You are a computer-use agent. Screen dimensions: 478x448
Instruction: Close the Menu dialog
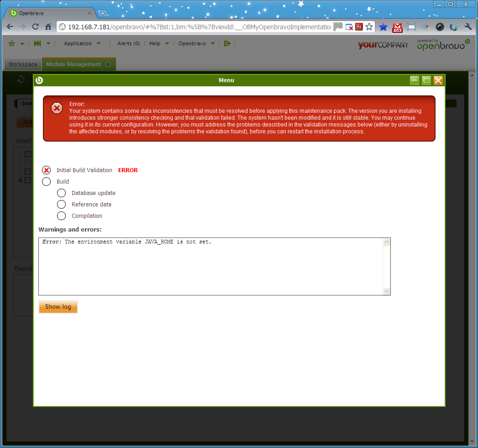tap(438, 80)
